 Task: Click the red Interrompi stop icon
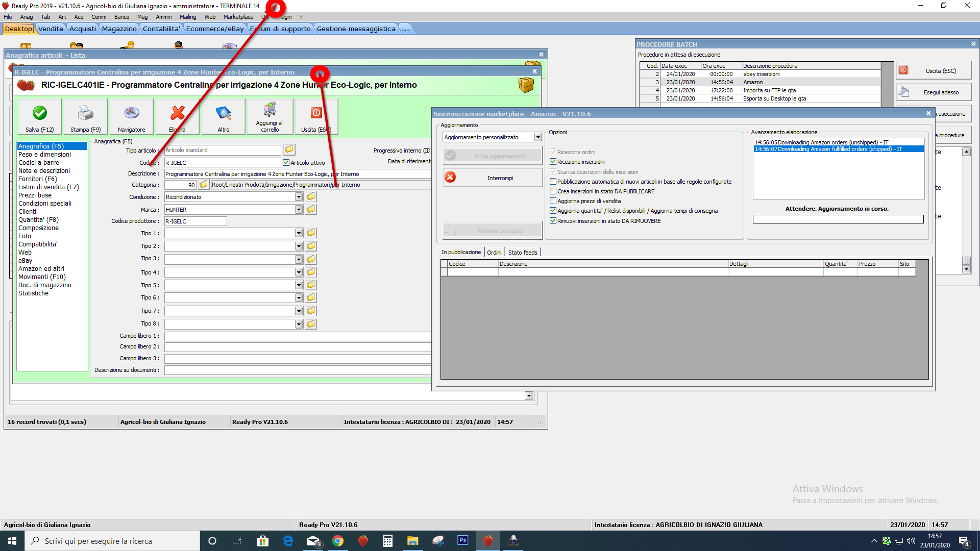coord(450,178)
